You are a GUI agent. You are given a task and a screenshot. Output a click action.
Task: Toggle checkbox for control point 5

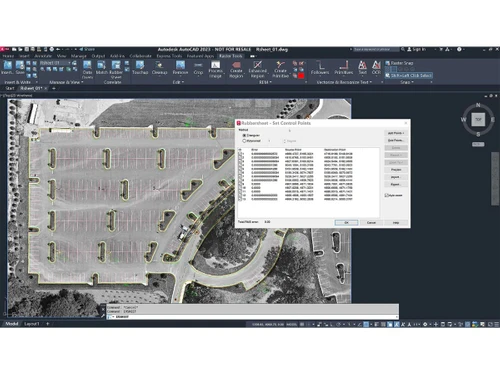click(x=240, y=169)
